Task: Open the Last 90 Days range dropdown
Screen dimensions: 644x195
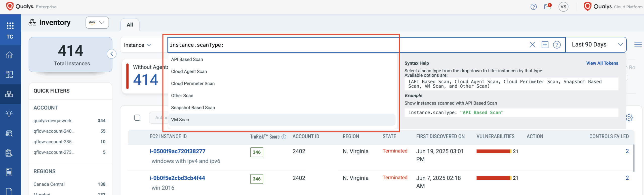Action: (x=596, y=45)
